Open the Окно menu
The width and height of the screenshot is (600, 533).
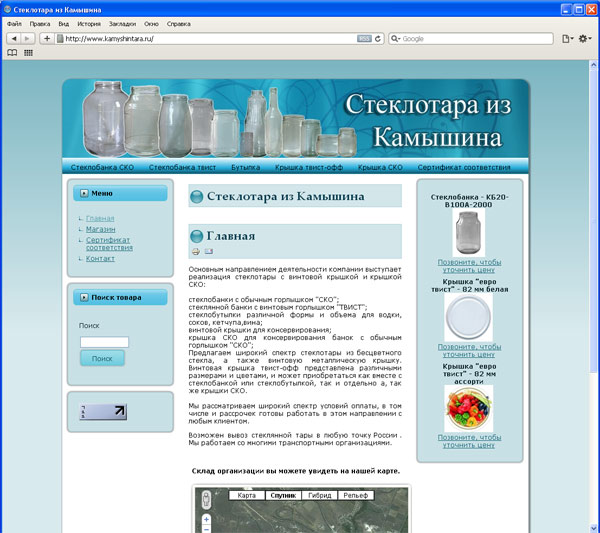(x=151, y=24)
